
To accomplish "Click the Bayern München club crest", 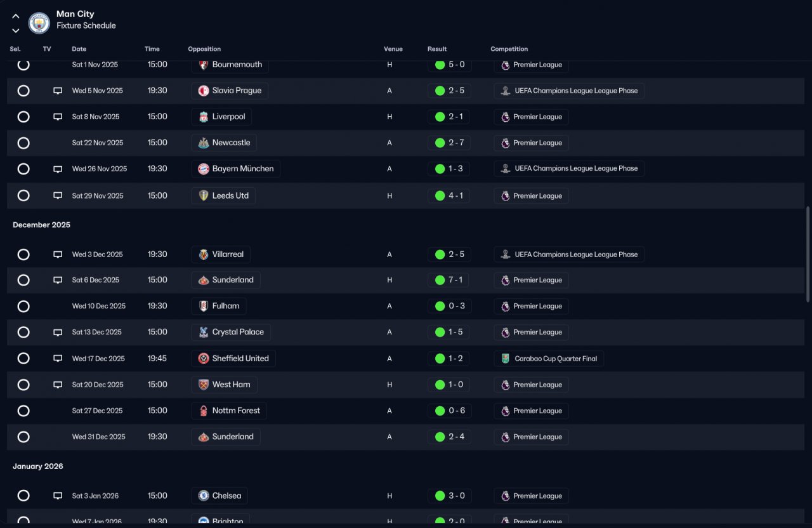I will point(203,169).
